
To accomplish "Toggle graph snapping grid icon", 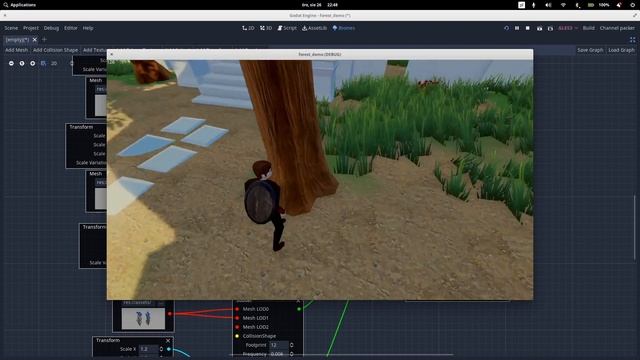I will point(43,63).
